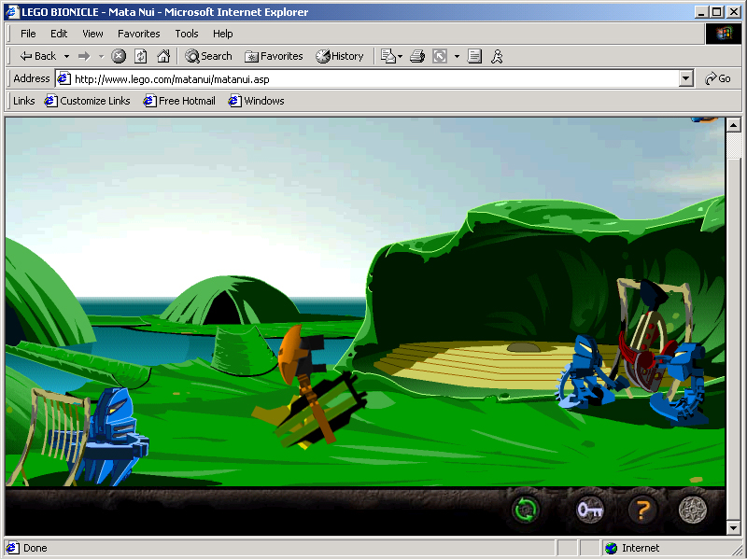Click the green circular arrows game icon

526,510
